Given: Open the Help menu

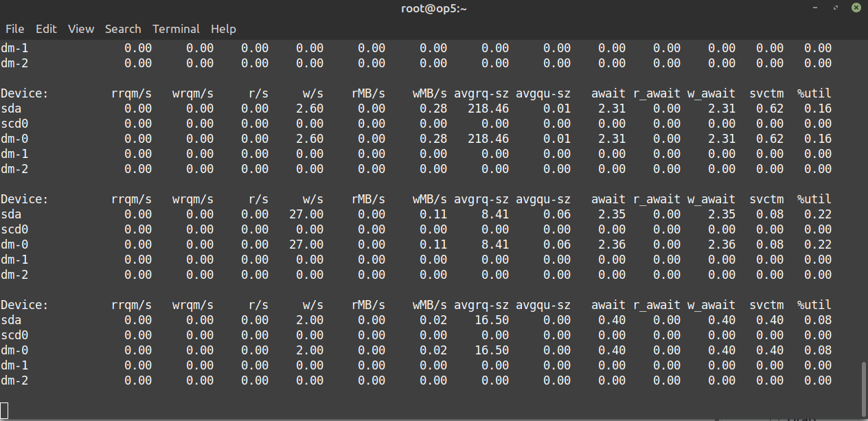Looking at the screenshot, I should click(223, 29).
